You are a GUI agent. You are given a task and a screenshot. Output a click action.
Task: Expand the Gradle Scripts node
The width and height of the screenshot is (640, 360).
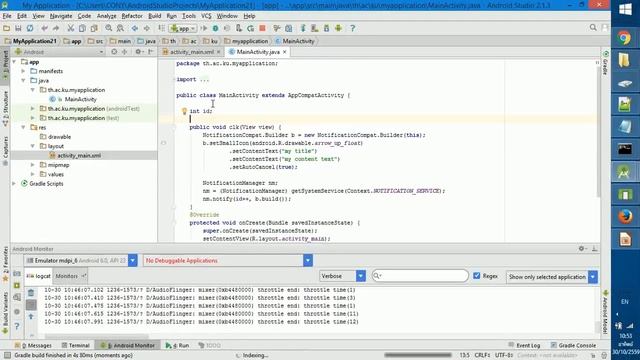[14, 184]
